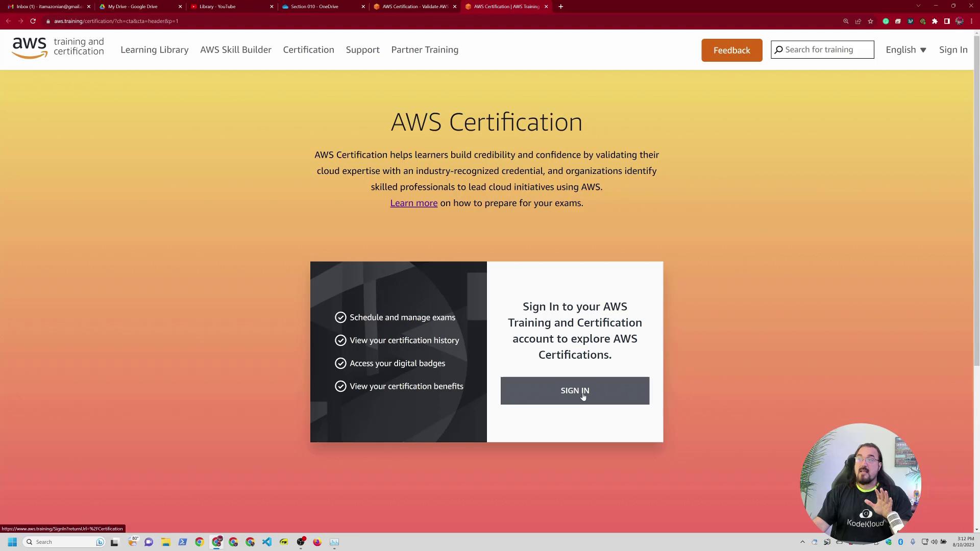Toggle Chrome side panel icon
980x551 pixels.
947,21
